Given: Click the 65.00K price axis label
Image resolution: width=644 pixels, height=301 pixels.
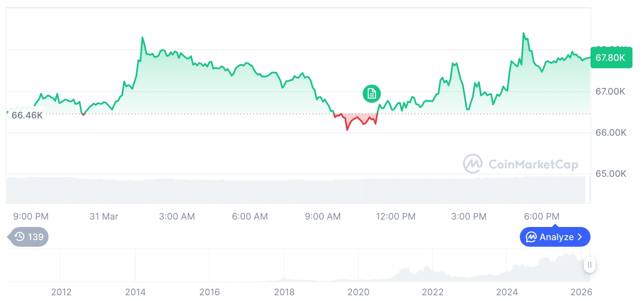Looking at the screenshot, I should click(611, 174).
